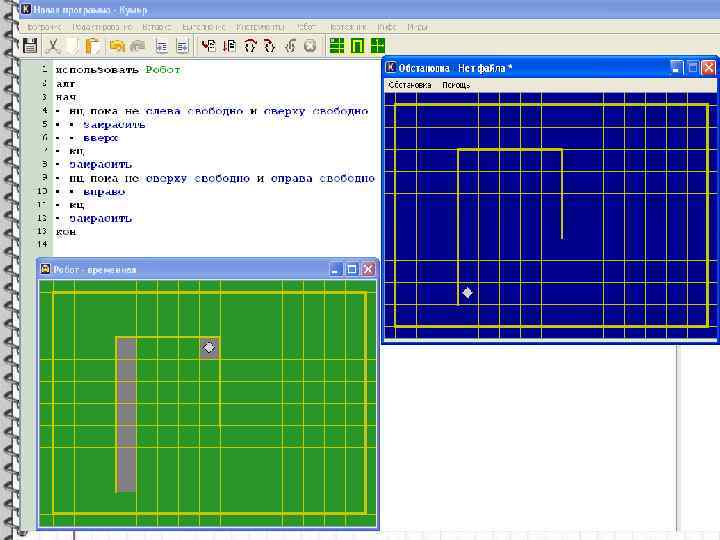Click the green 'Робот' word on line 1
This screenshot has width=720, height=540.
163,69
